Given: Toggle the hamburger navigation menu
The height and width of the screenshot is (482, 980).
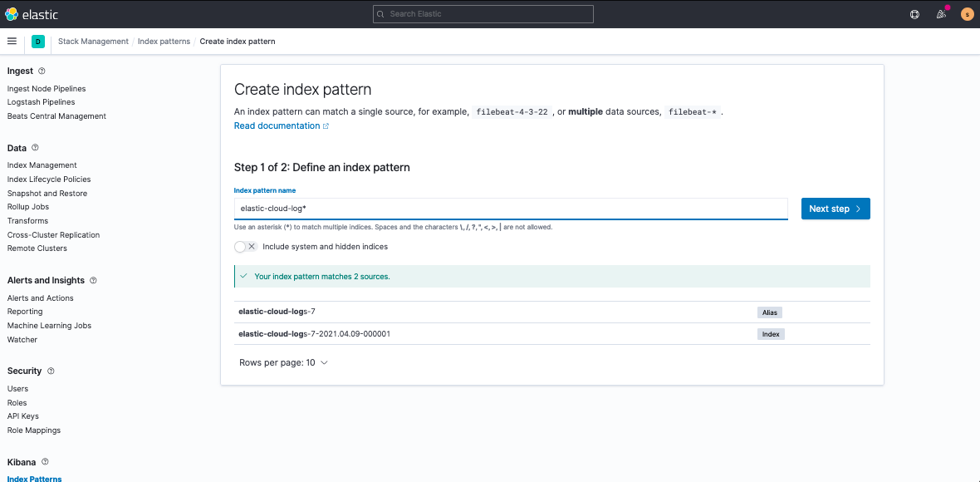Looking at the screenshot, I should point(12,42).
